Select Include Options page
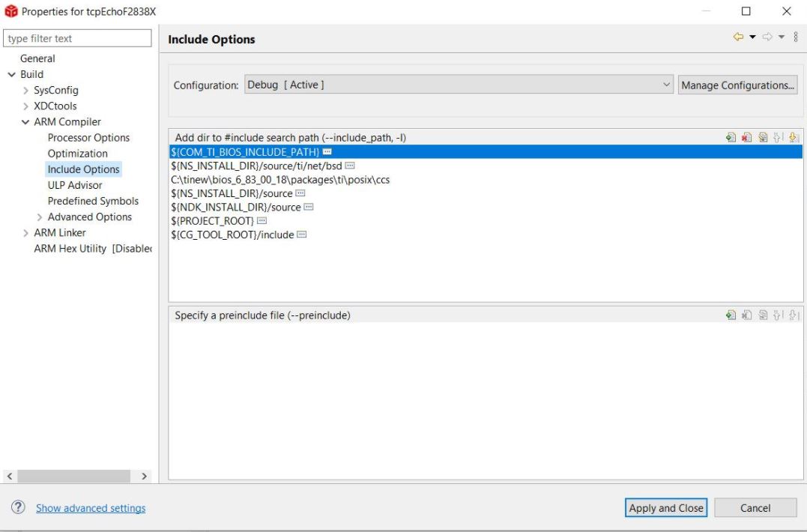807x532 pixels. point(83,169)
